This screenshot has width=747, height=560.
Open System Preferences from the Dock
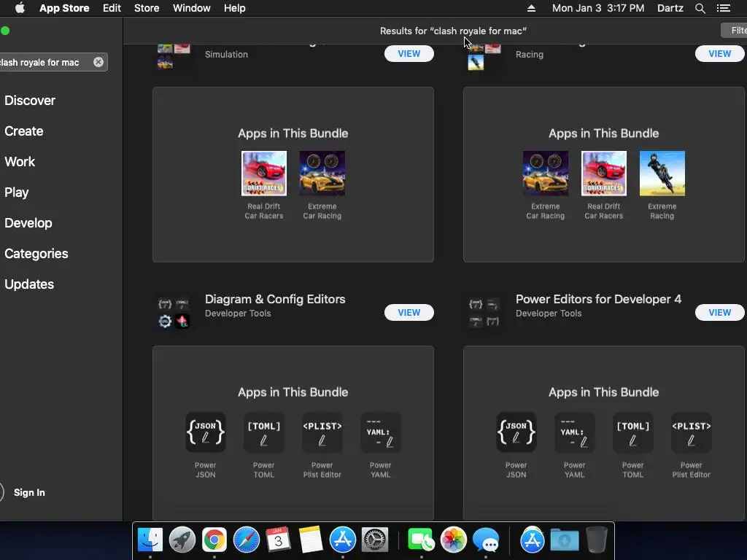point(375,540)
